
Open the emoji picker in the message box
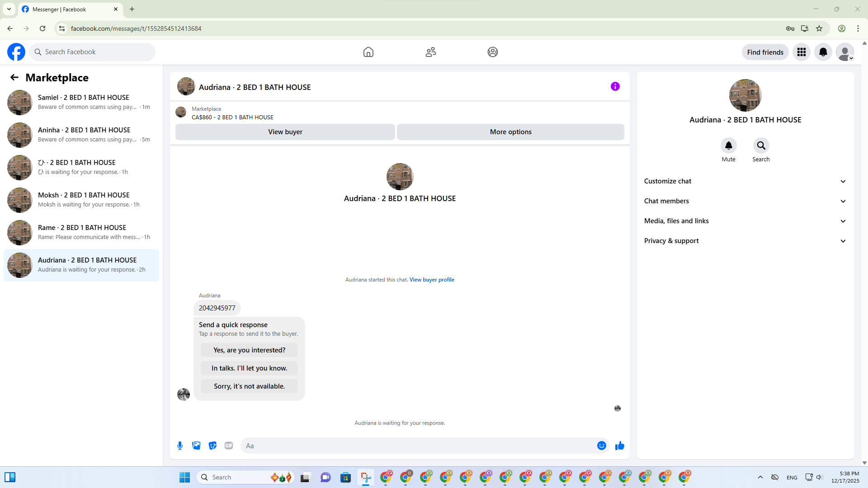point(601,446)
